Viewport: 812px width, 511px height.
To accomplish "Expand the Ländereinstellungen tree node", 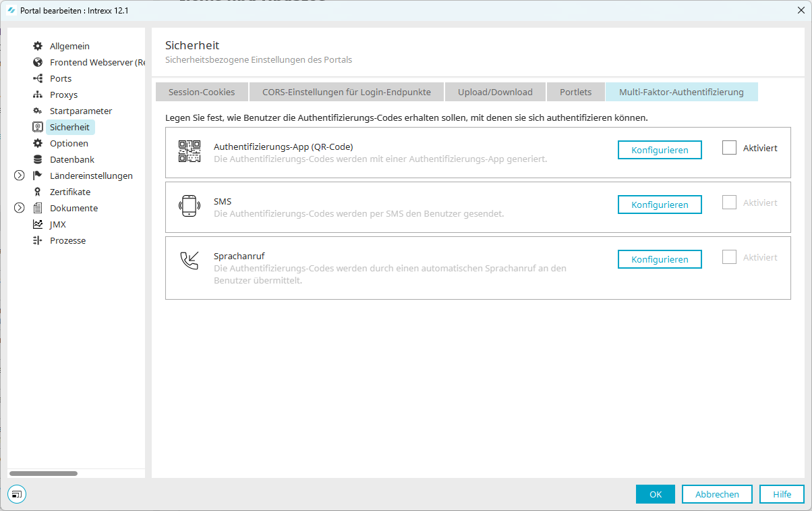I will tap(19, 176).
